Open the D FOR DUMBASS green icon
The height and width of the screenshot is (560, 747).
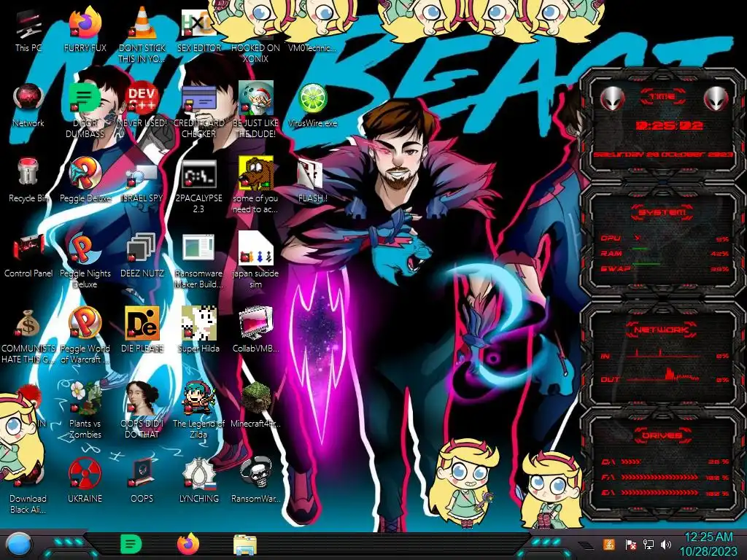[85, 111]
